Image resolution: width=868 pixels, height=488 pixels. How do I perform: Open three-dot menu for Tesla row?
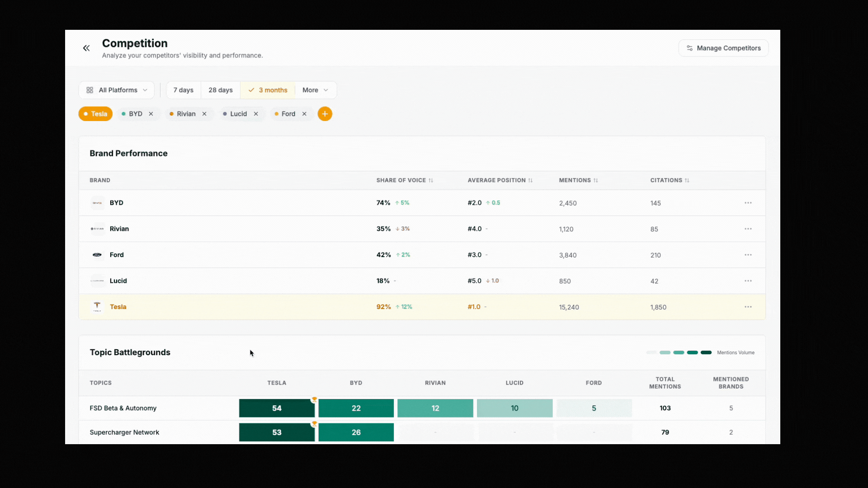click(748, 307)
